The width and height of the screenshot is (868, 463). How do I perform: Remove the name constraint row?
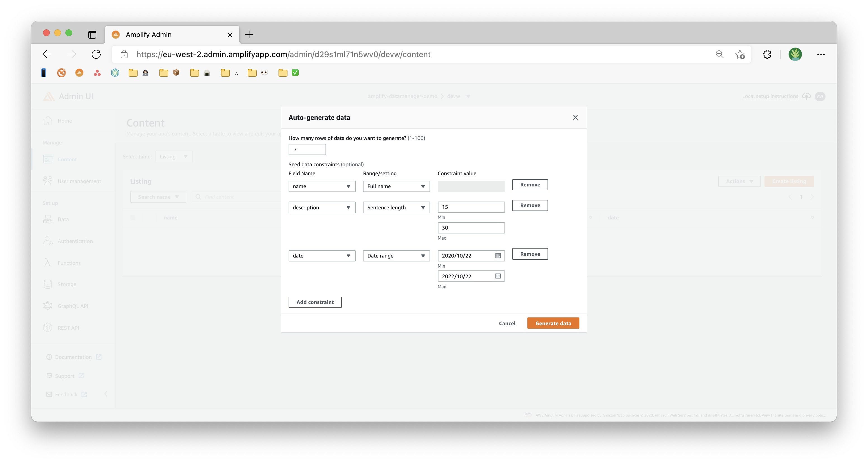coord(530,184)
